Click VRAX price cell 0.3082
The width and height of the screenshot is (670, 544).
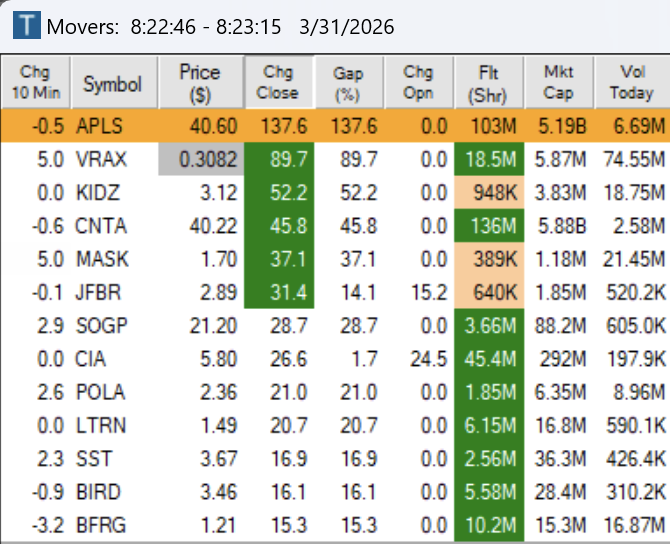point(201,159)
